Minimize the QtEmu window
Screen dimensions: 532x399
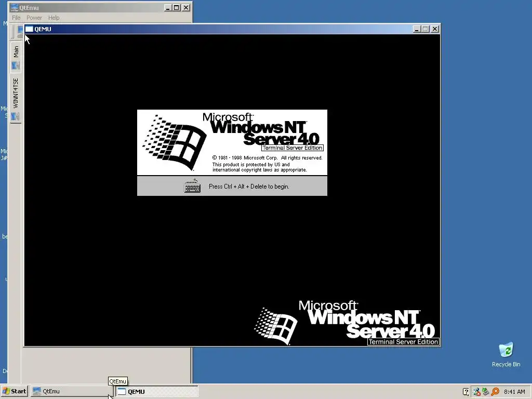(x=168, y=7)
